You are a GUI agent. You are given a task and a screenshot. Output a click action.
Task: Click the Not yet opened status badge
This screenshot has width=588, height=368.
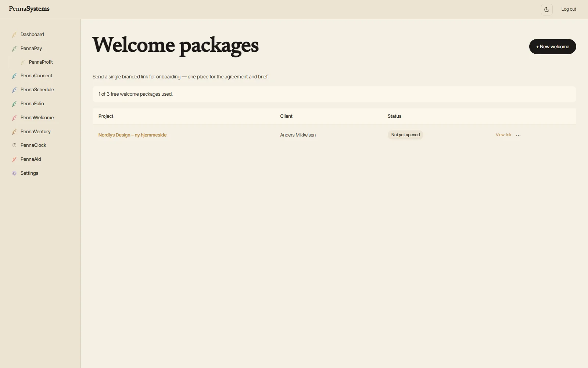[405, 135]
